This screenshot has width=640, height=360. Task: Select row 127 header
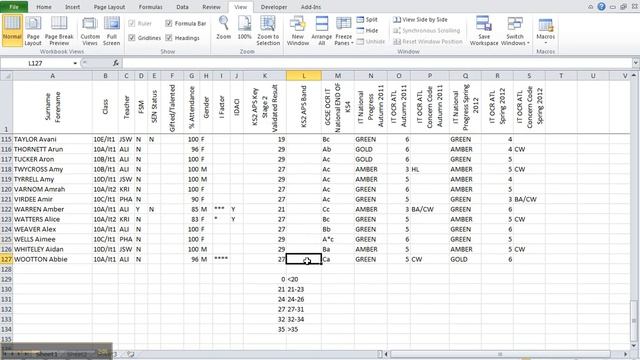point(6,259)
